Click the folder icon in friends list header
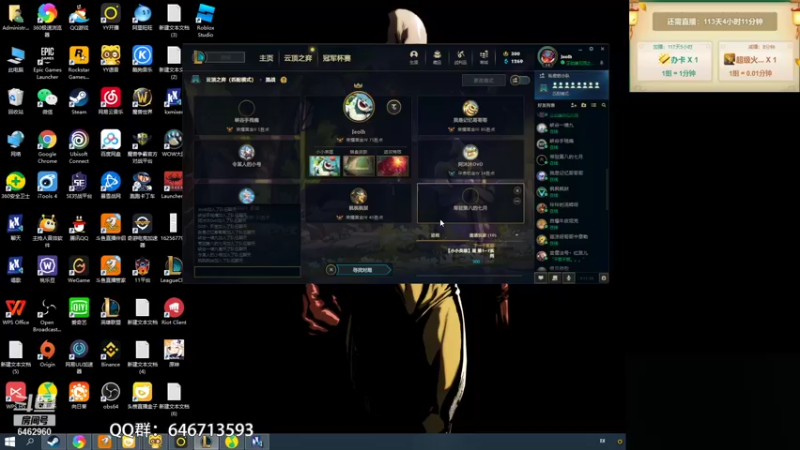This screenshot has width=800, height=450. [584, 105]
